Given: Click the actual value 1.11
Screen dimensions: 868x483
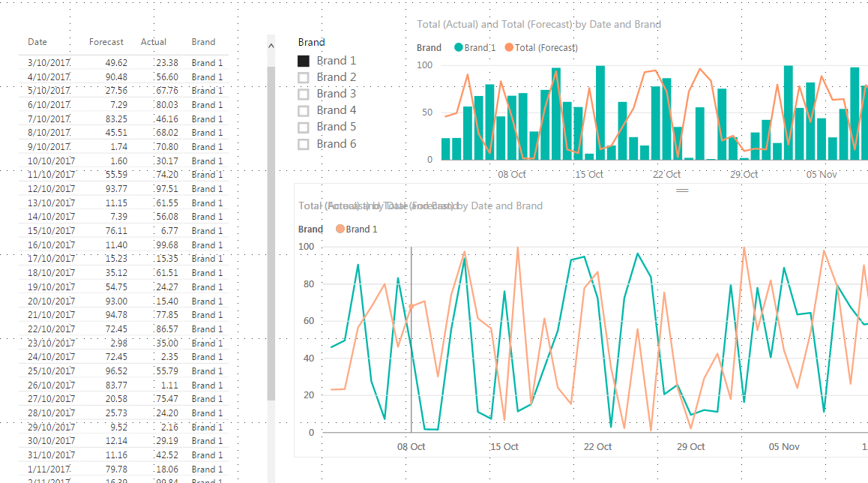Looking at the screenshot, I should 169,385.
